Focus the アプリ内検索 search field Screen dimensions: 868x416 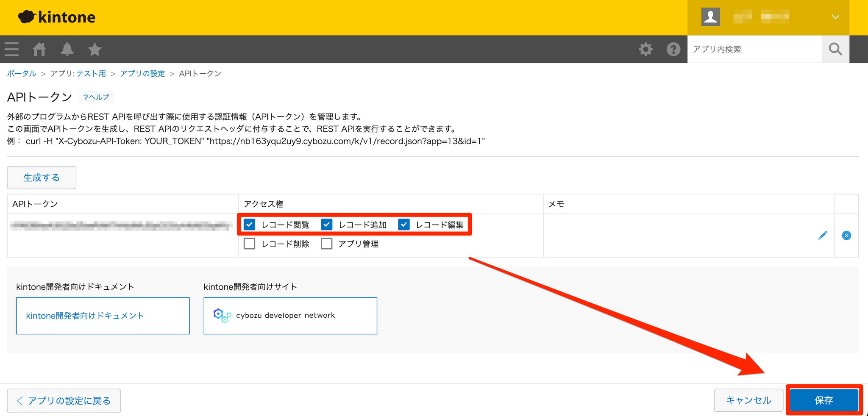pyautogui.click(x=754, y=50)
